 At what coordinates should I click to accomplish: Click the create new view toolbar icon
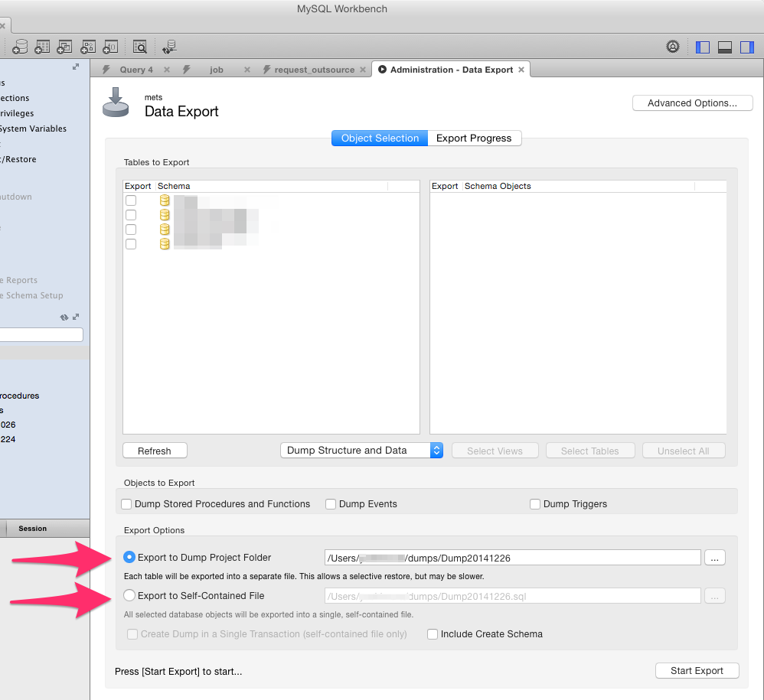tap(65, 47)
